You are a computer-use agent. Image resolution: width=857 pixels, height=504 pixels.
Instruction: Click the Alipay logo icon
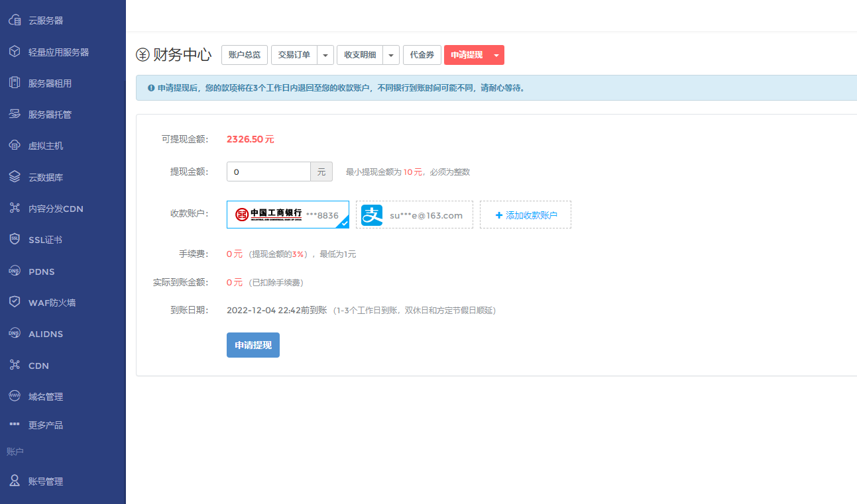coord(372,215)
